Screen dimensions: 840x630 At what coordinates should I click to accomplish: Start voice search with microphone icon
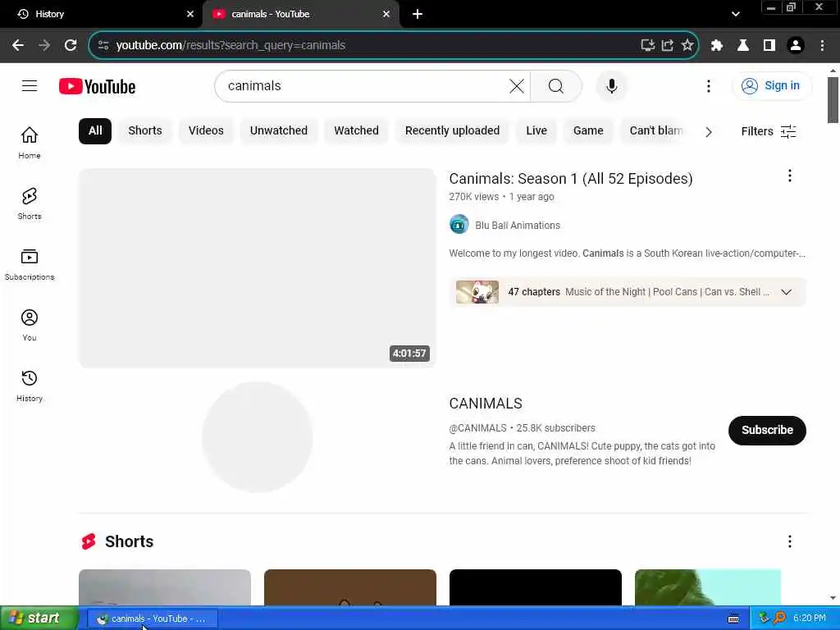pos(611,85)
